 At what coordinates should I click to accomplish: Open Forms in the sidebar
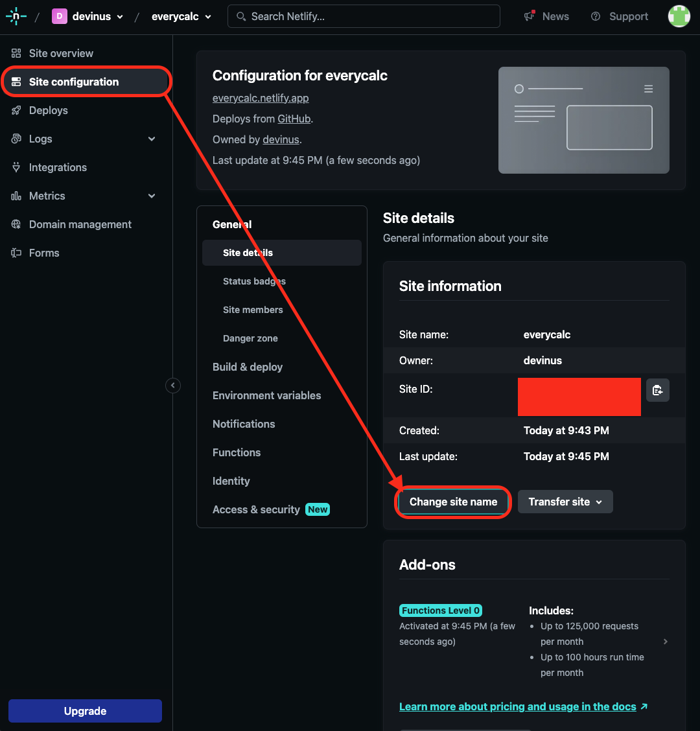coord(44,253)
